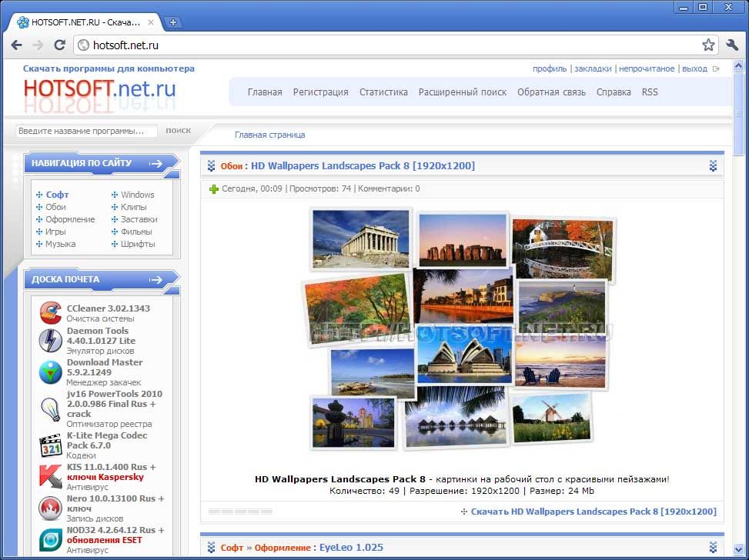
Task: Click the K-Lite Mega Codec Pack icon
Action: click(x=51, y=445)
